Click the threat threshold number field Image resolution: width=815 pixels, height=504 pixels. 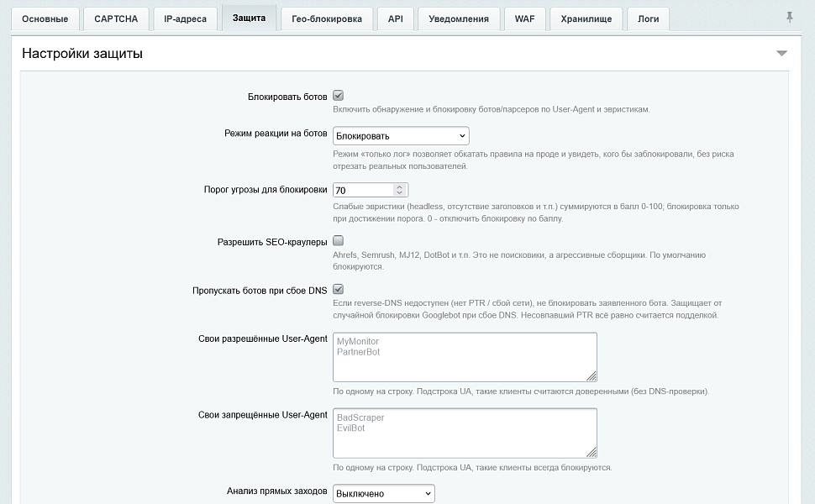coord(363,190)
